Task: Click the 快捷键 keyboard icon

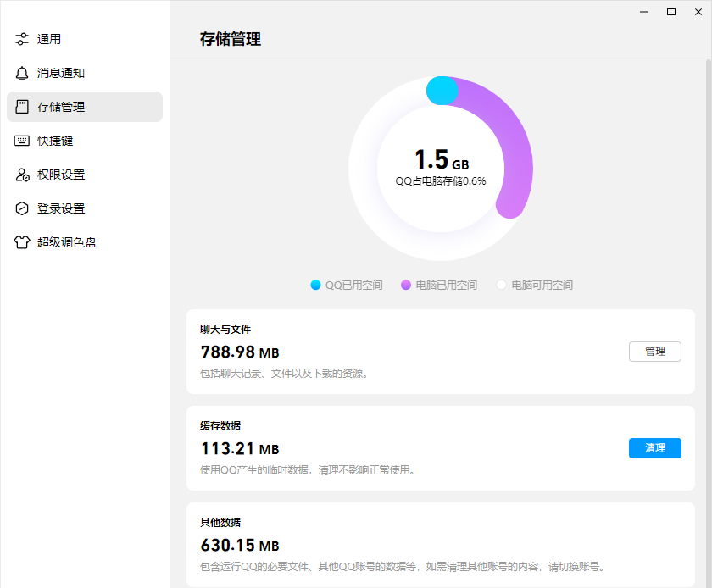Action: coord(22,141)
